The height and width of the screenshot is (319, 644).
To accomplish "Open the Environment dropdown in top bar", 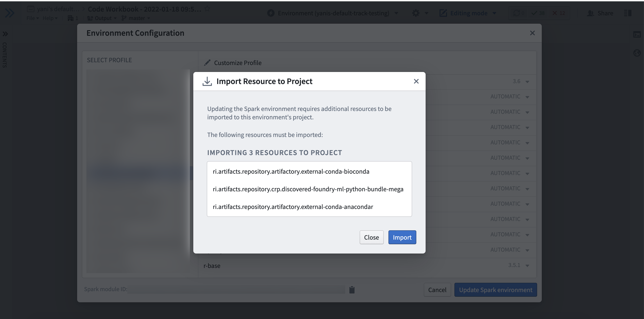I will tap(333, 13).
